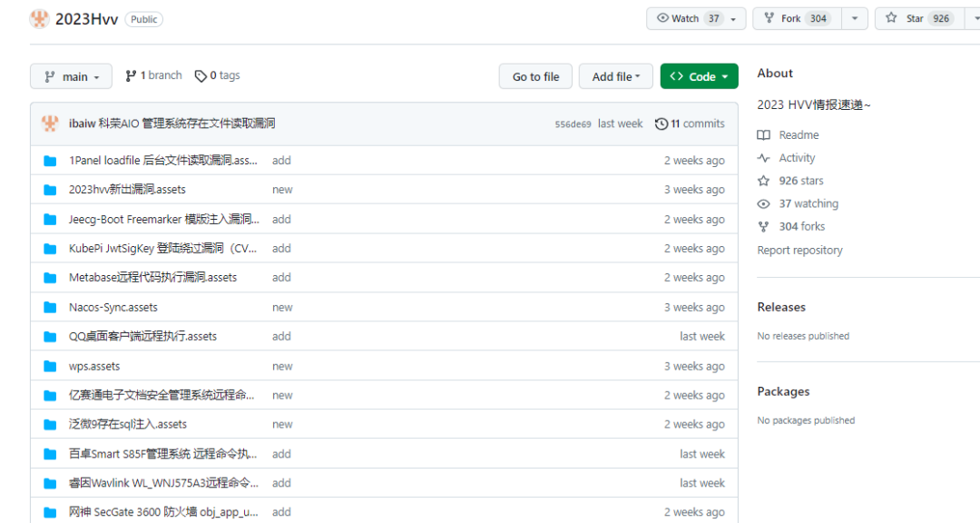Click the folder icon for 1Panel loadfile
980x523 pixels.
[x=50, y=161]
